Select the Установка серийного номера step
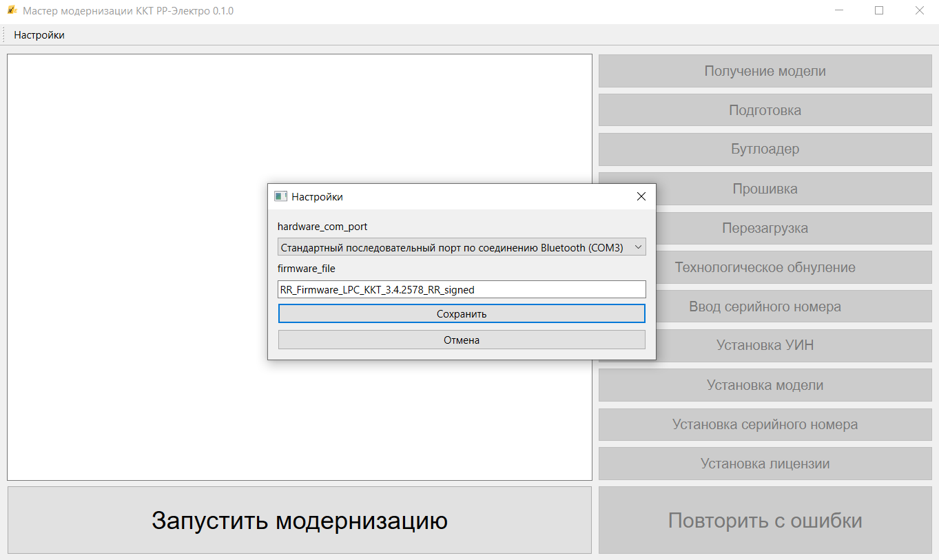The width and height of the screenshot is (939, 560). click(765, 424)
